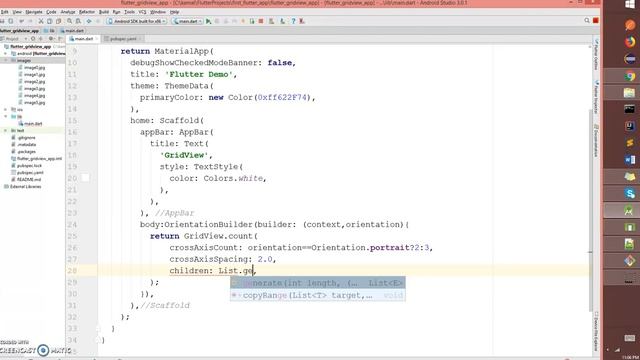Screen dimensions: 640x360
Task: Open the Build menu
Action: click(104, 12)
